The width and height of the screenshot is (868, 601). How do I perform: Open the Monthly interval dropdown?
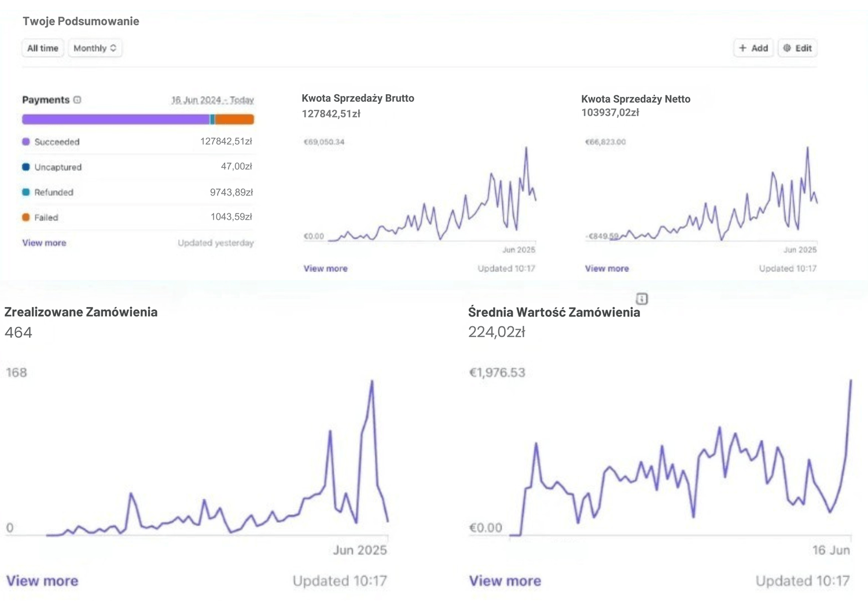click(x=95, y=48)
